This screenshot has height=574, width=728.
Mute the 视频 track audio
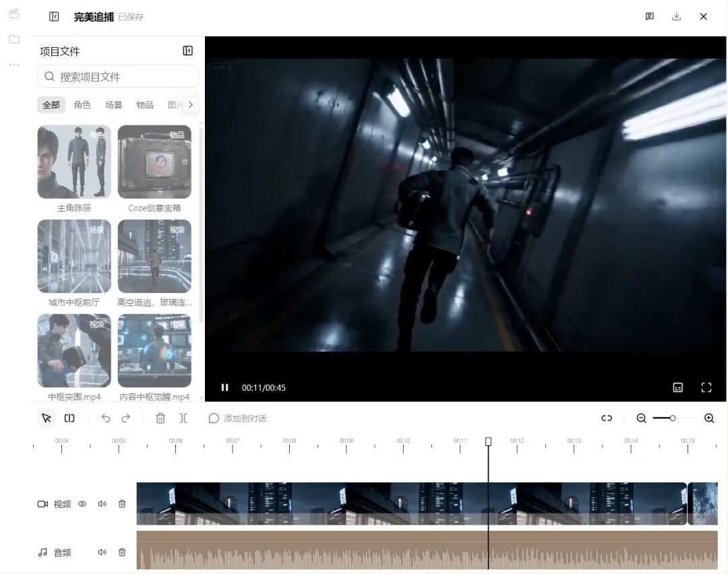pyautogui.click(x=102, y=503)
